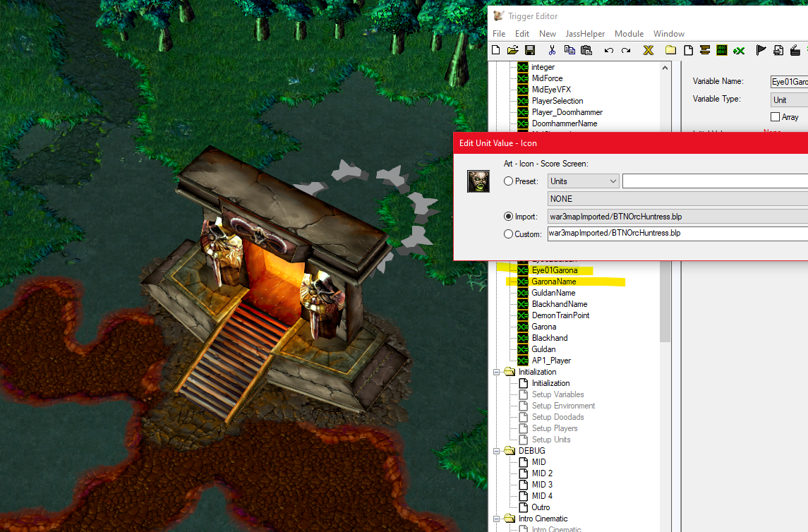Save using the floppy disk icon
808x532 pixels.
click(x=530, y=50)
